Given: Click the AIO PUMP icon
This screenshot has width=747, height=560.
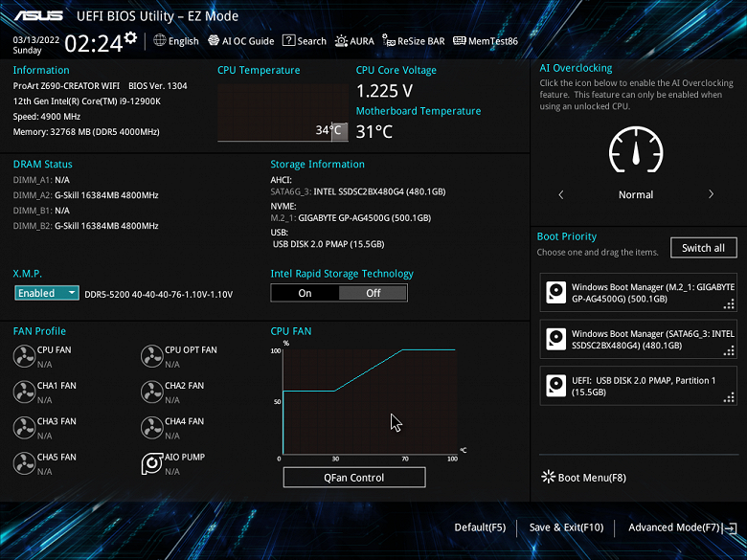Looking at the screenshot, I should coord(152,463).
